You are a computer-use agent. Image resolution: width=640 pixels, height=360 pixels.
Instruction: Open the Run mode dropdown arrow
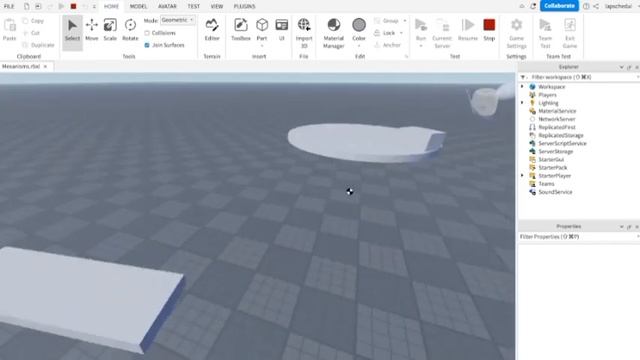421,45
